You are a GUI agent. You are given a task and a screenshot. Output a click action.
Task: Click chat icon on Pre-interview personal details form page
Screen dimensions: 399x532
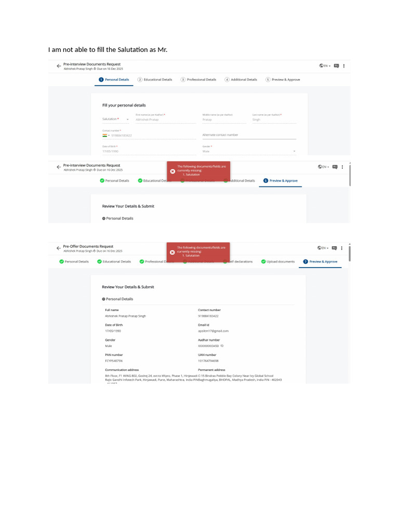336,66
